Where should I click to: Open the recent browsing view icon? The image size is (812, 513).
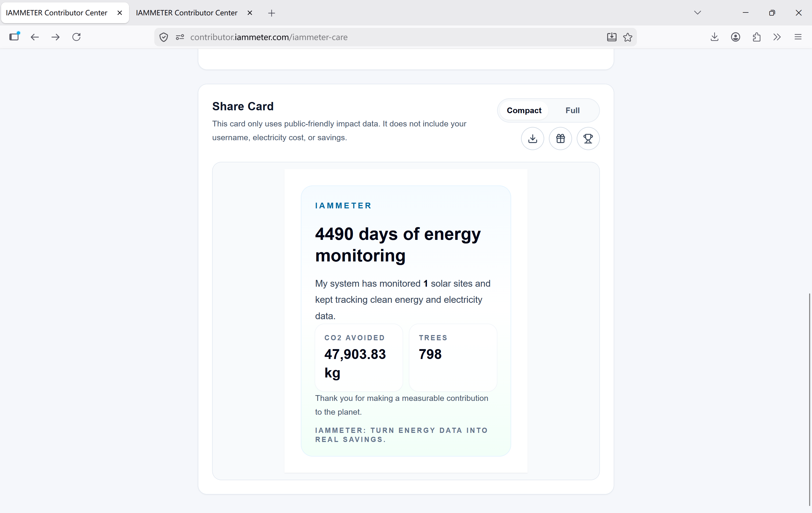tap(14, 36)
